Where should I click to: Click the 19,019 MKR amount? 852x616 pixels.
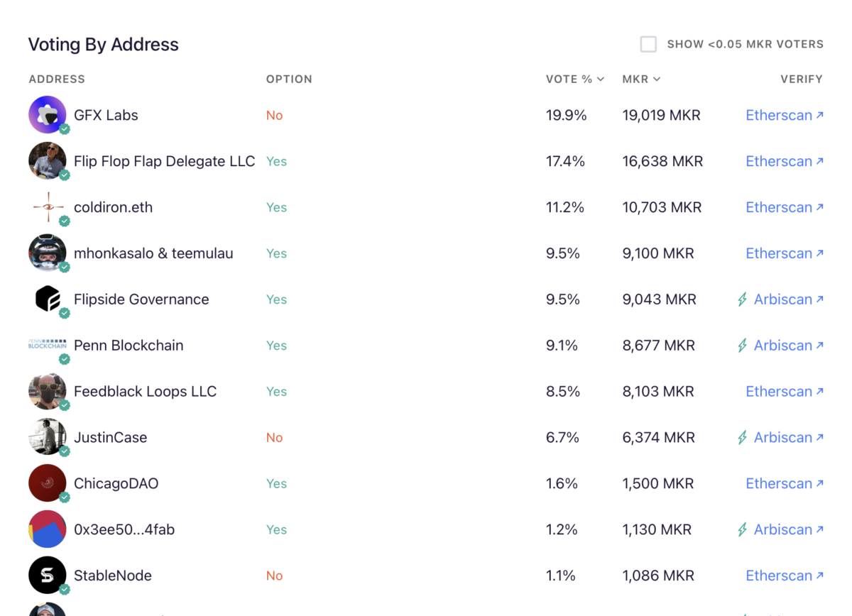[661, 115]
